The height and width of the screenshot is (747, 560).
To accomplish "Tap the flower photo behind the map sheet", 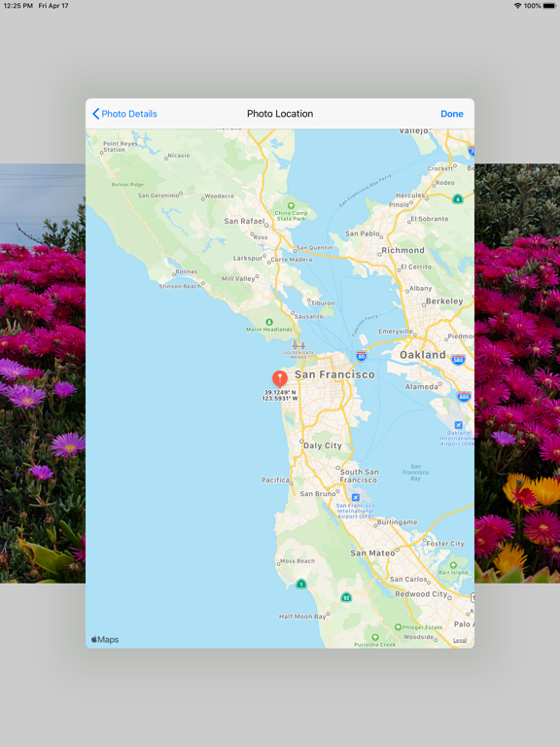I will (x=43, y=373).
